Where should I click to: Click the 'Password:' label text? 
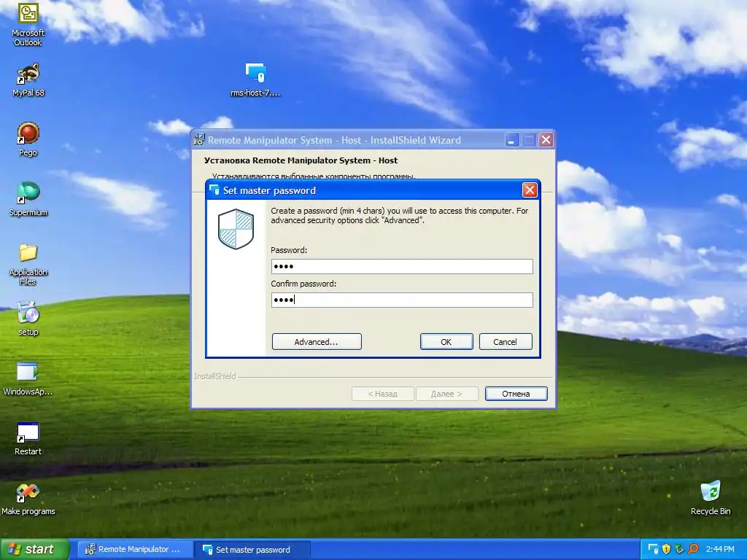289,250
